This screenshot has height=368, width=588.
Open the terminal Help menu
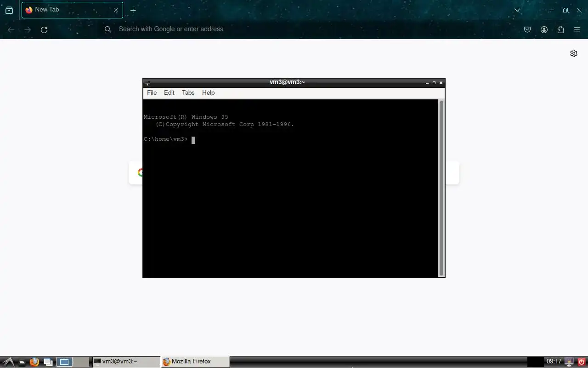[208, 92]
